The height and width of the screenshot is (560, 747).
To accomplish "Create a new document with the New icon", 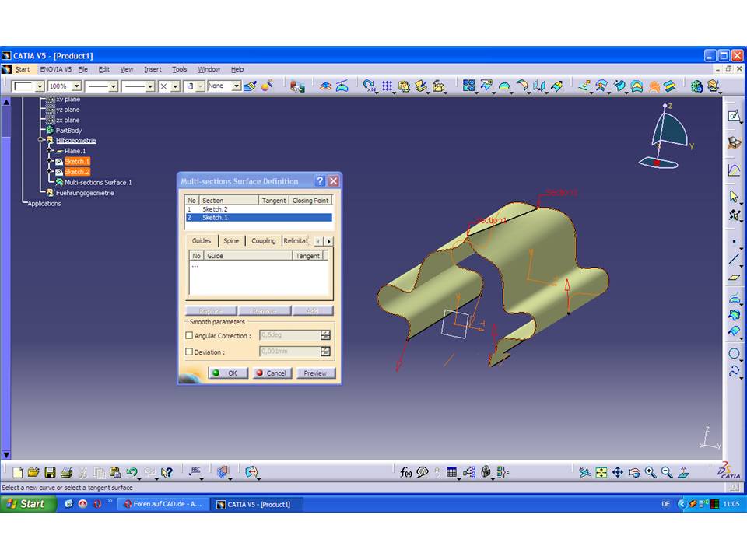I will [x=18, y=472].
